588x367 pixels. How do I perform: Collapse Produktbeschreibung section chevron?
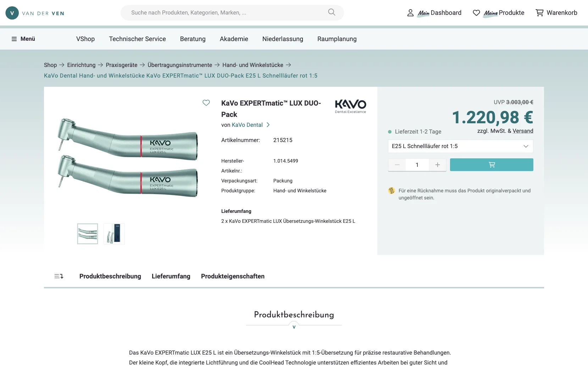point(294,327)
